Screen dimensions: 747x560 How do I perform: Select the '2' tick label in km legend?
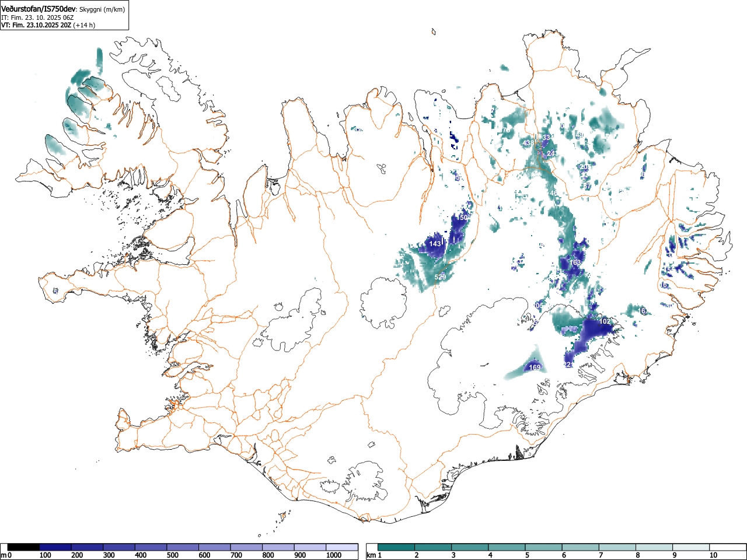coord(417,555)
